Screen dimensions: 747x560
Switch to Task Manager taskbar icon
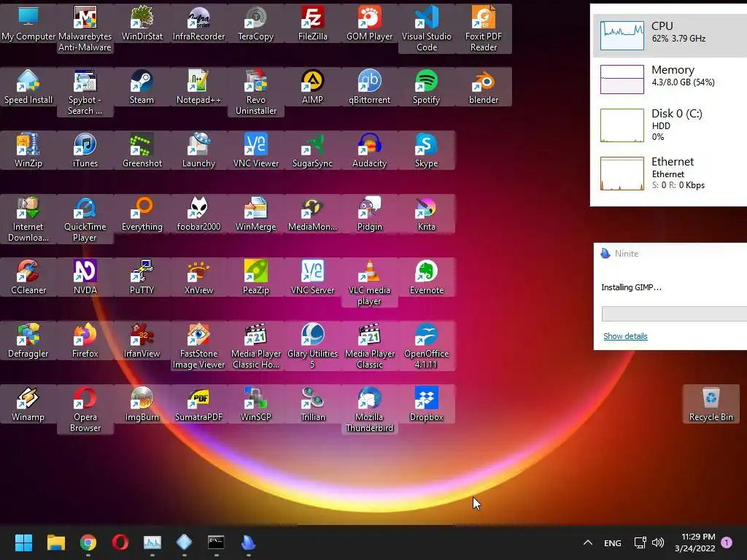(x=152, y=542)
